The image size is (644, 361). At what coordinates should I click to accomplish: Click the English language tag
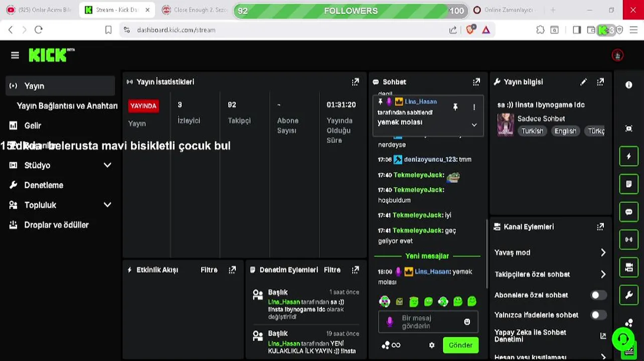pos(565,131)
